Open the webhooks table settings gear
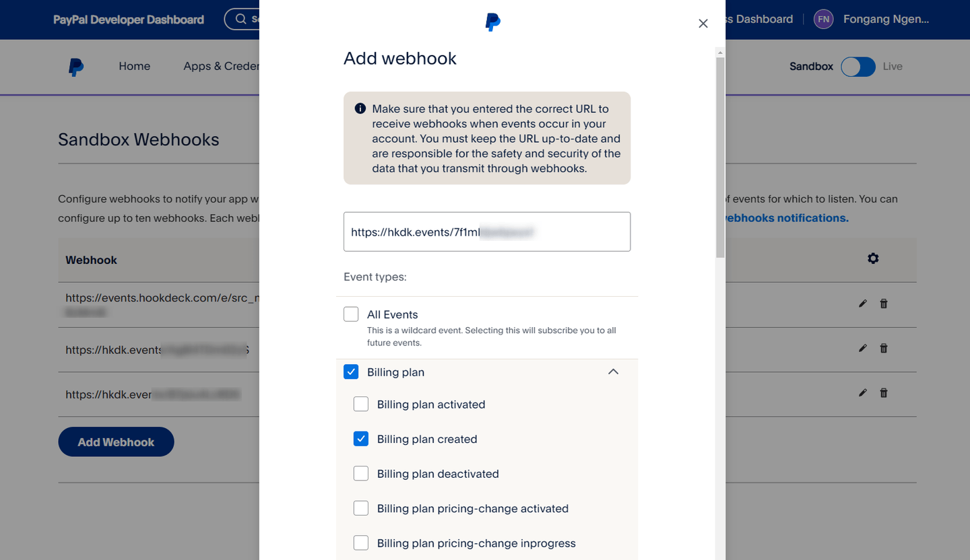 point(873,258)
